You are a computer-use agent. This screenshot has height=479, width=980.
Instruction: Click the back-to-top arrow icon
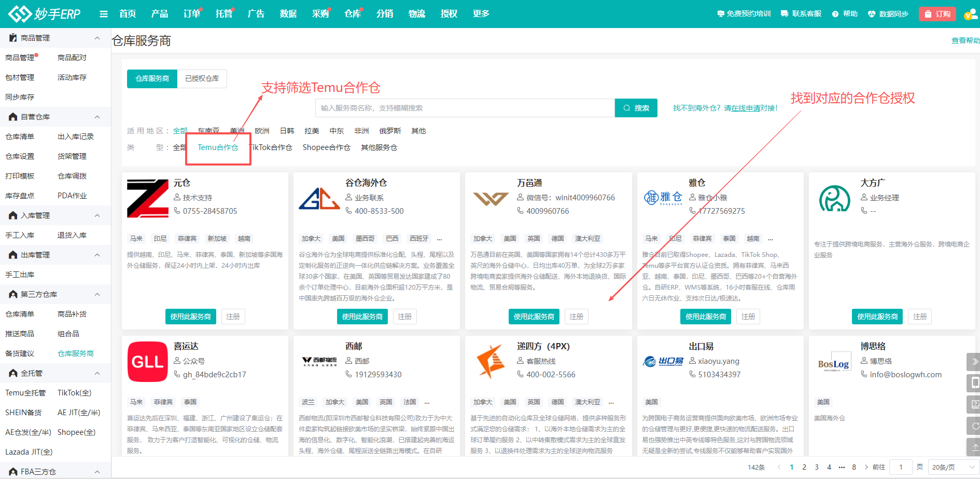coord(974,447)
